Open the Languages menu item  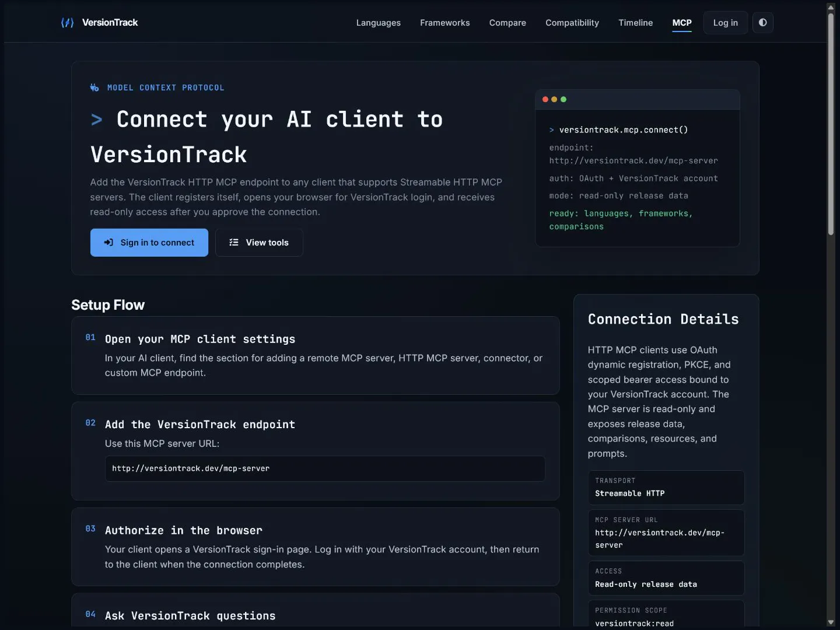(379, 23)
